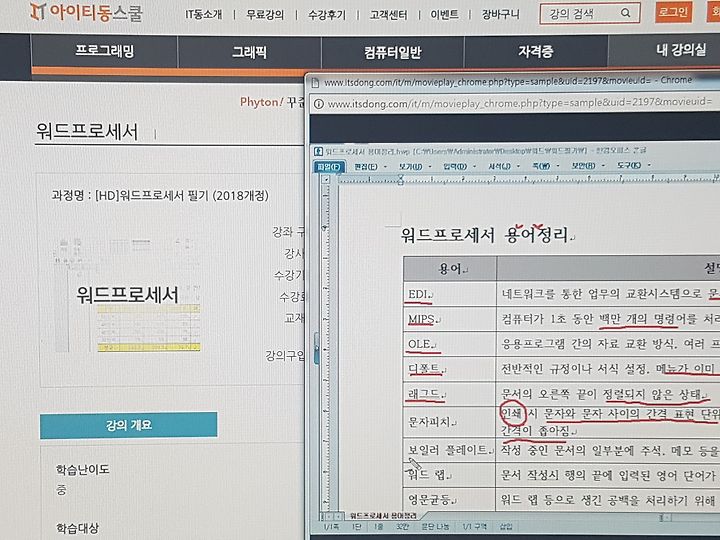This screenshot has width=720, height=540.
Task: Click the magnifier icon in 강의 검색 box
Action: (625, 13)
